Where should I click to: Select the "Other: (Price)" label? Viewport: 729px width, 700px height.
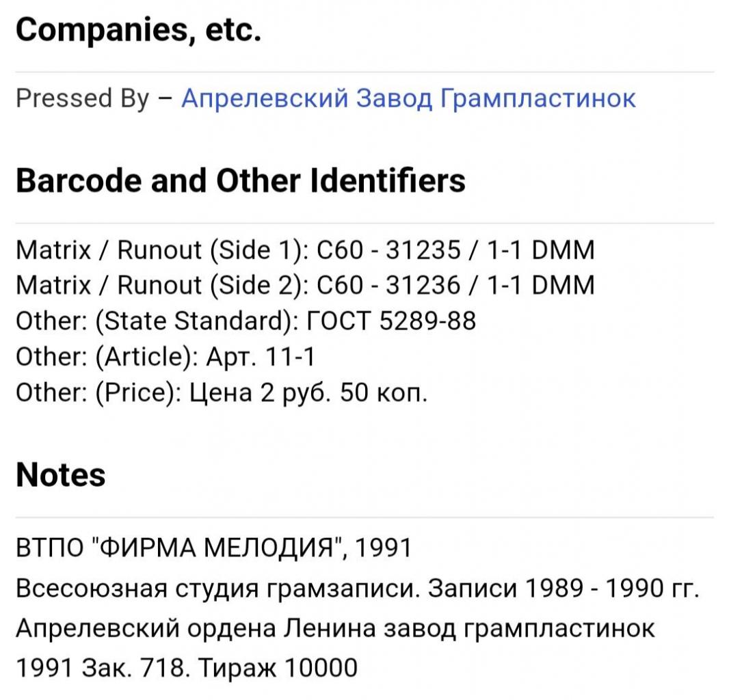[x=98, y=392]
